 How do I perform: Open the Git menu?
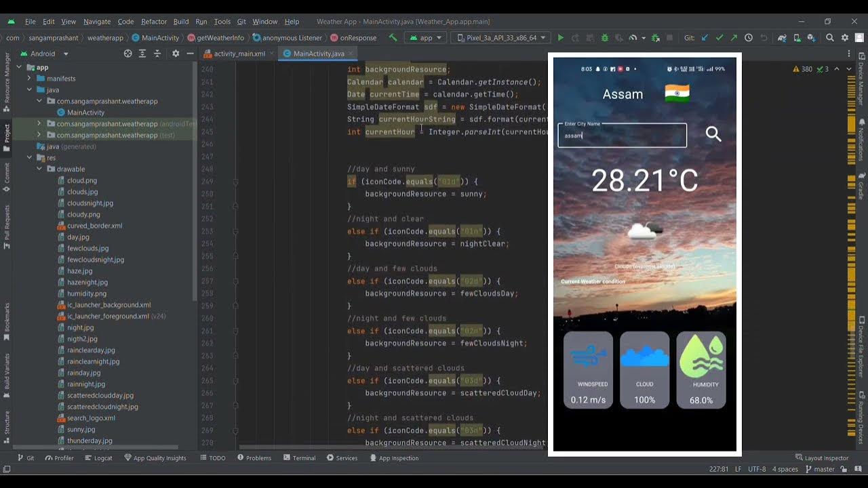[x=241, y=22]
